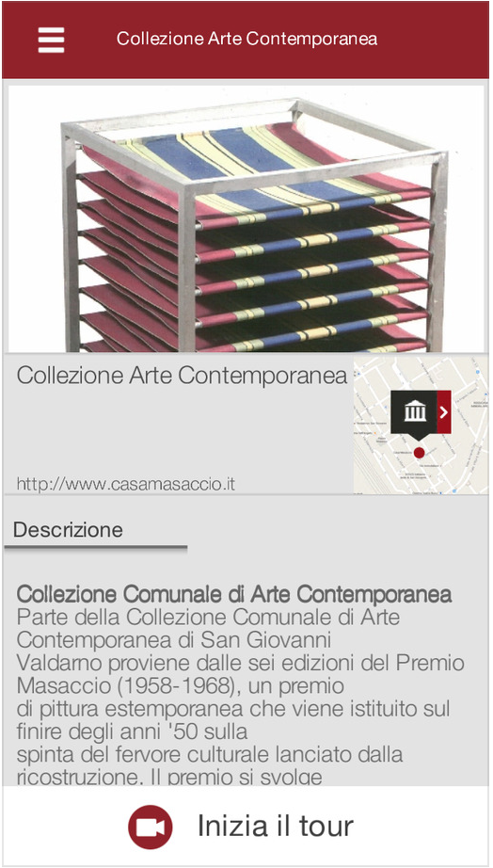Screen dimensions: 493x868
Task: Click the text line about 'fervore culturale'
Action: 210,754
